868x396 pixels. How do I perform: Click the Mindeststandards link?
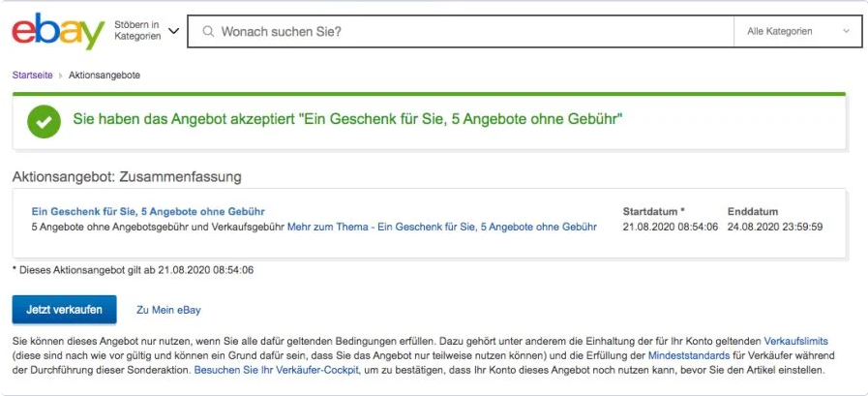coord(690,355)
